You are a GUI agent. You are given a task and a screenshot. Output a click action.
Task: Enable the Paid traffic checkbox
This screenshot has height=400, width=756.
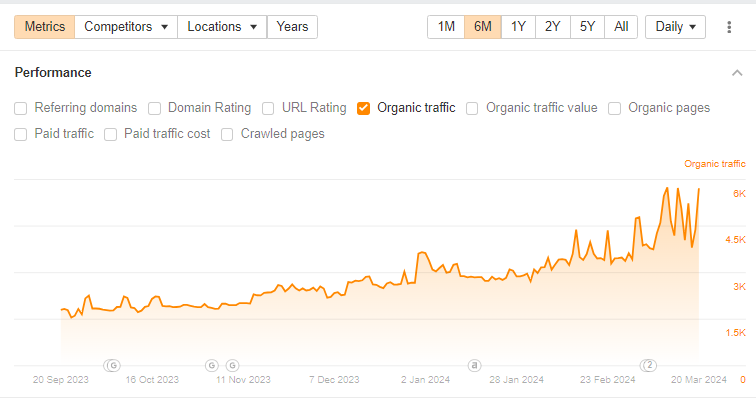[x=21, y=134]
